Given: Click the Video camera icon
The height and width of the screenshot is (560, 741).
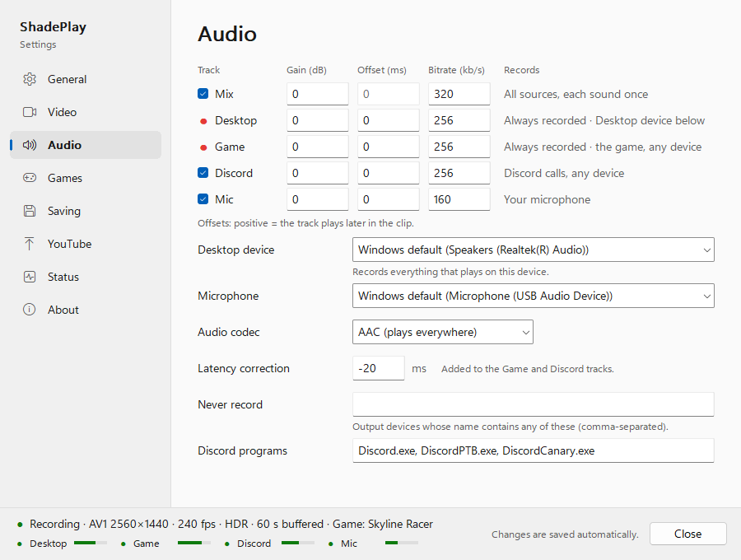Looking at the screenshot, I should coord(30,112).
